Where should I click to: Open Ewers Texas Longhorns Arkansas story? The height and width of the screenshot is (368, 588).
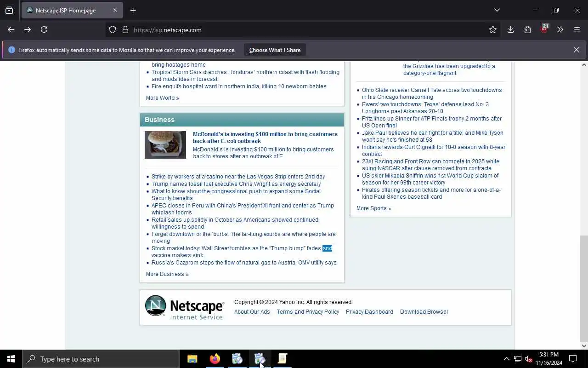click(425, 108)
